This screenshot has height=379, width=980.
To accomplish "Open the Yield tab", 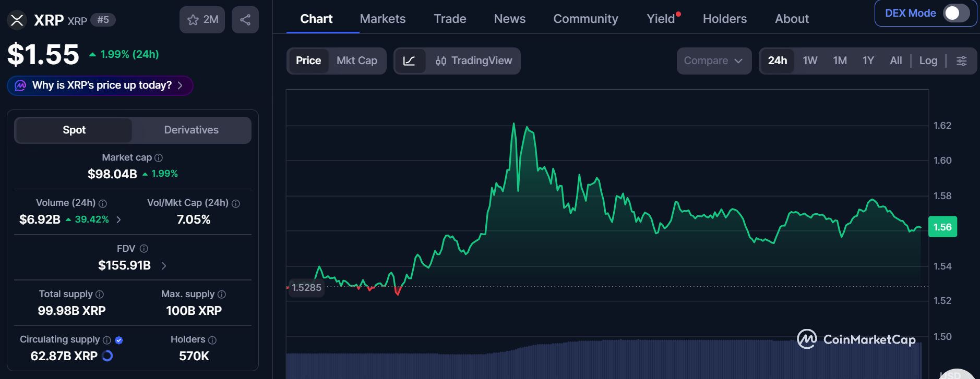I will click(661, 19).
